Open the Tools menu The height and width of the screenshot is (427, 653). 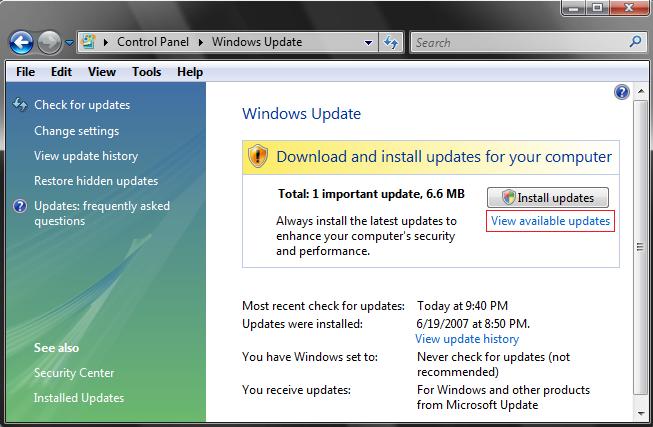(x=147, y=72)
